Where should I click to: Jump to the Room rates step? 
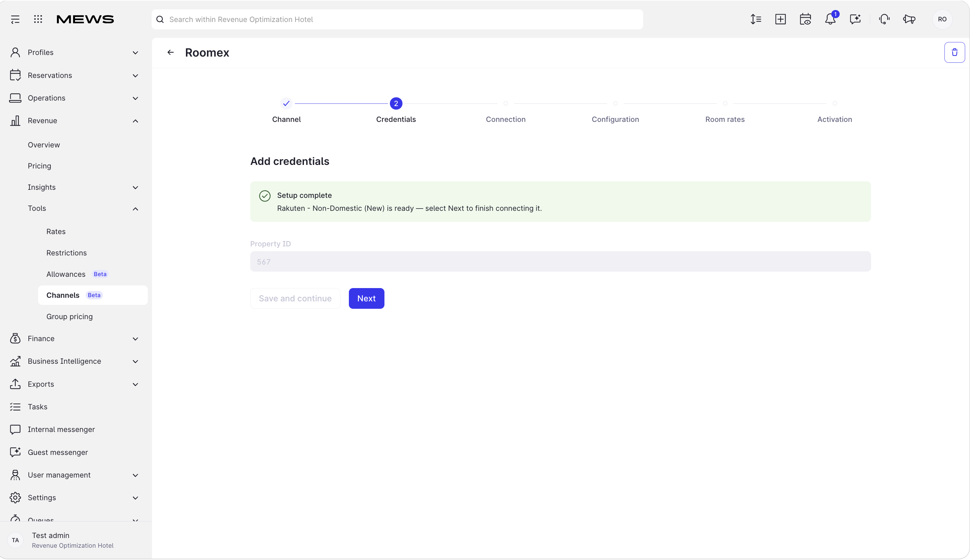pos(725,112)
